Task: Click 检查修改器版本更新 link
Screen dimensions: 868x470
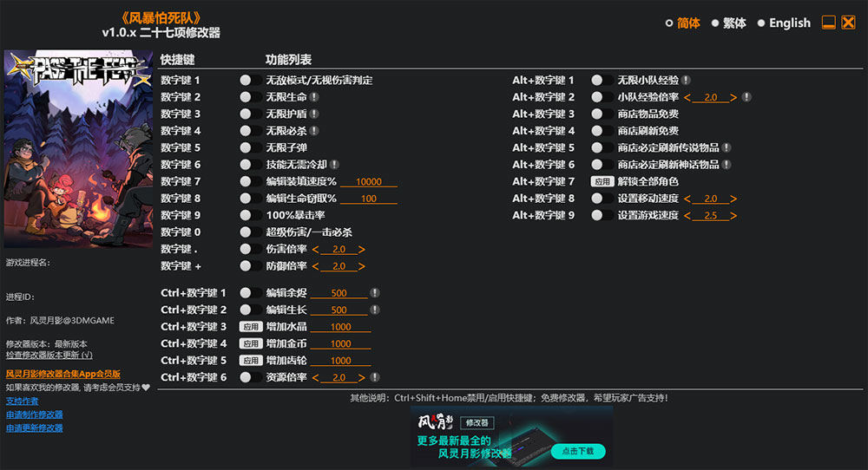Action: click(49, 355)
